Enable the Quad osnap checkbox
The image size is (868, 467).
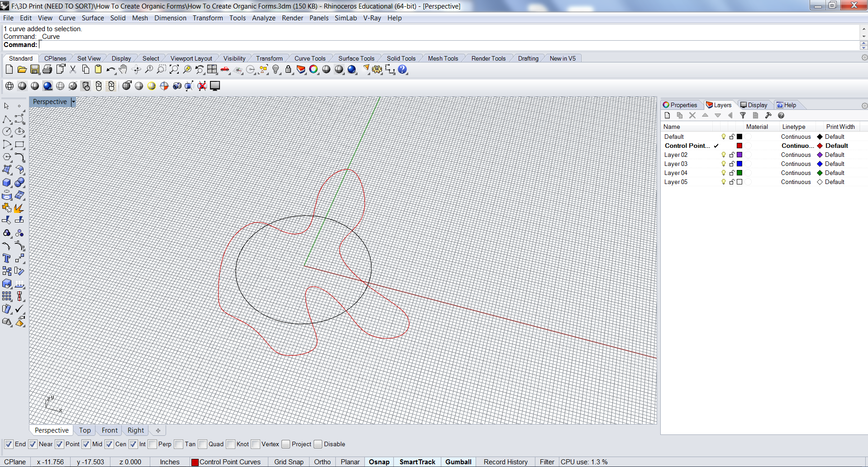coord(202,444)
